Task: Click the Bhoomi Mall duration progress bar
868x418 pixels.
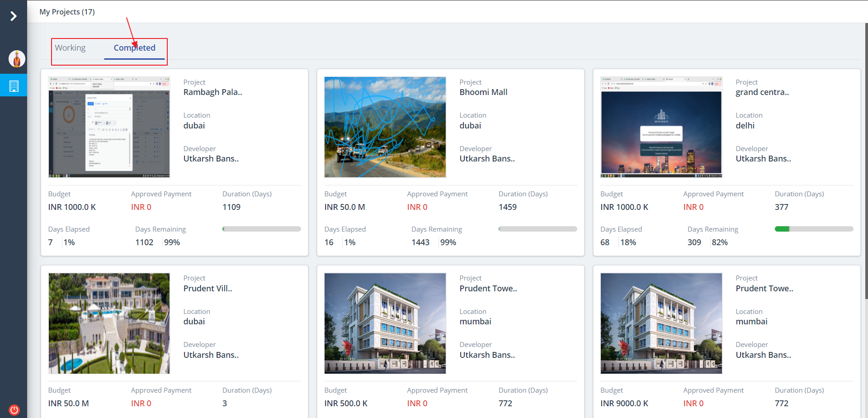Action: (x=538, y=229)
